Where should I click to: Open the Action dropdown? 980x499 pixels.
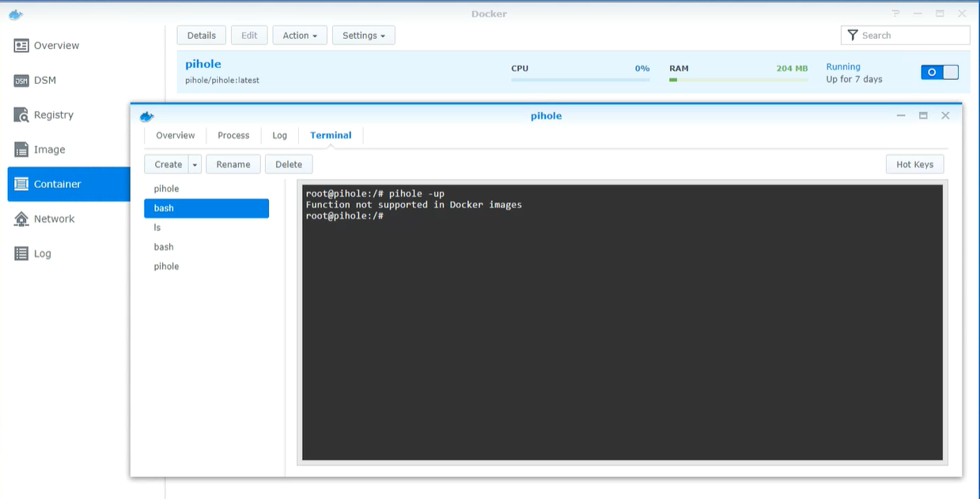coord(299,35)
